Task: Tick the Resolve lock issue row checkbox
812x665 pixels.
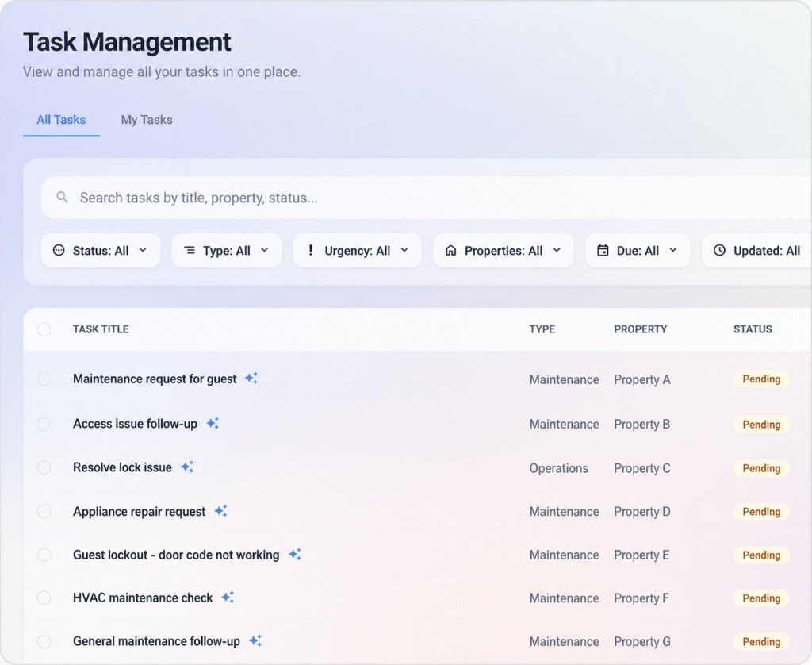Action: click(44, 467)
